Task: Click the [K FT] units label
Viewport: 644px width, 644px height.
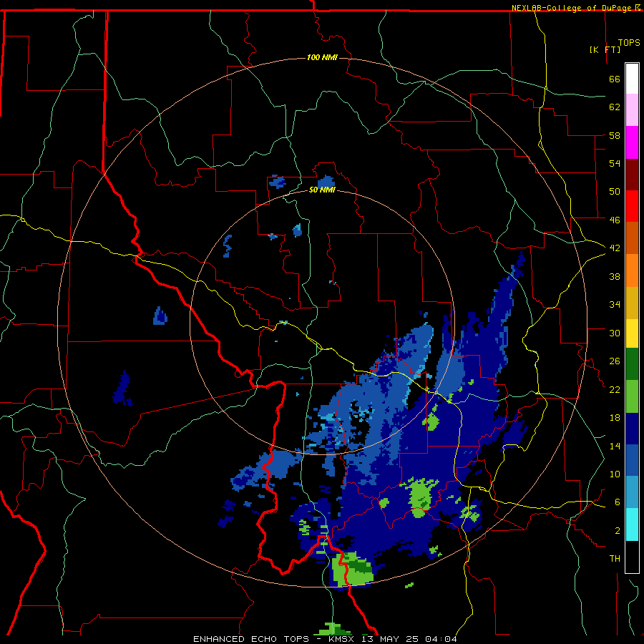Action: click(605, 49)
